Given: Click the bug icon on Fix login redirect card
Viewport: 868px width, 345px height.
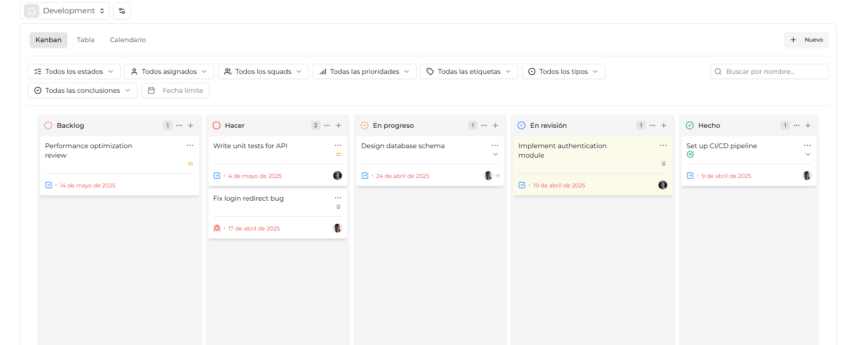Looking at the screenshot, I should pos(217,228).
